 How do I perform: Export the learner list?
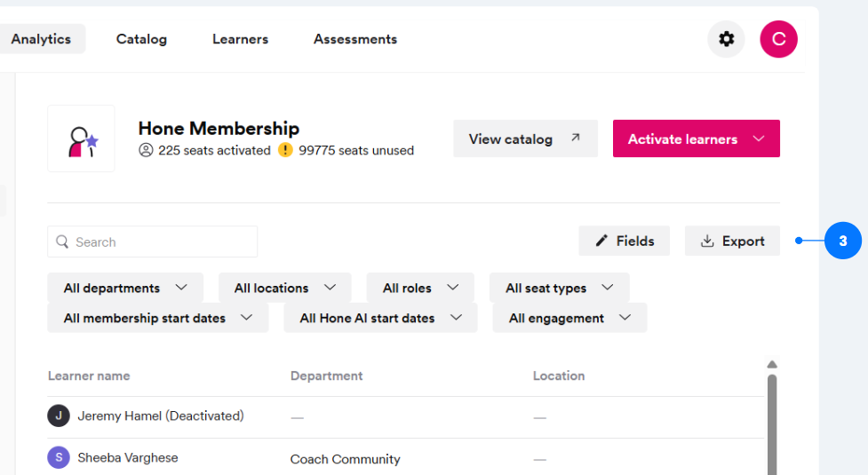(x=732, y=241)
